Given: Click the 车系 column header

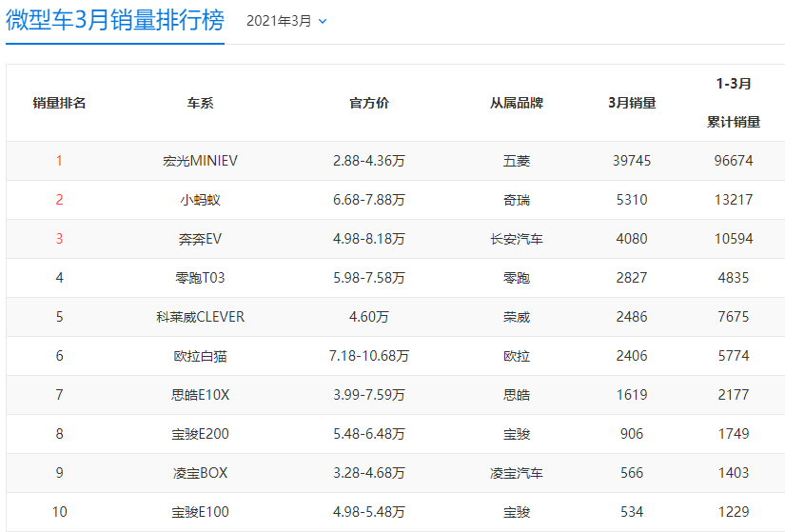Looking at the screenshot, I should pos(200,103).
